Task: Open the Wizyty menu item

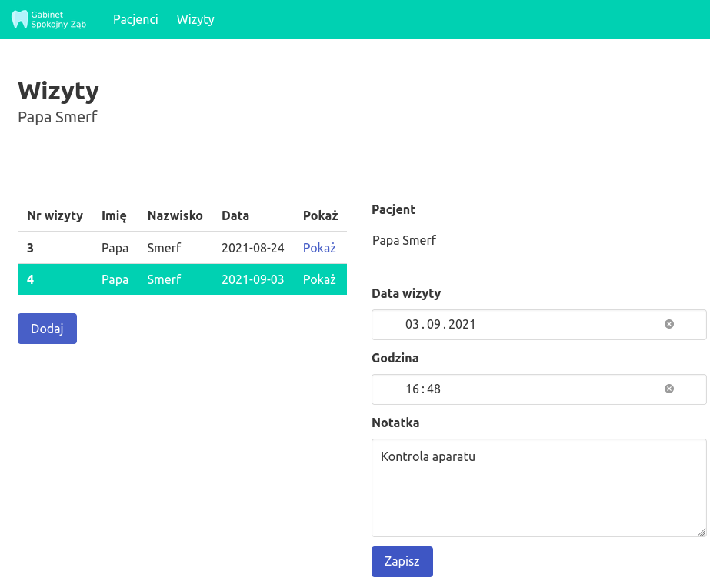Action: [195, 19]
